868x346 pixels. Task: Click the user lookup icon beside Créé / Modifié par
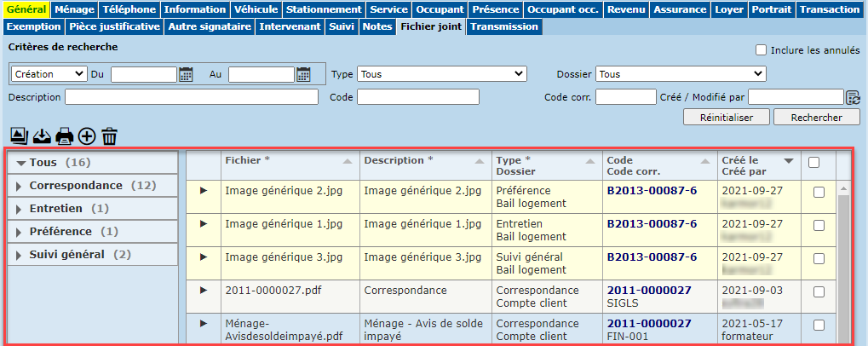(852, 97)
